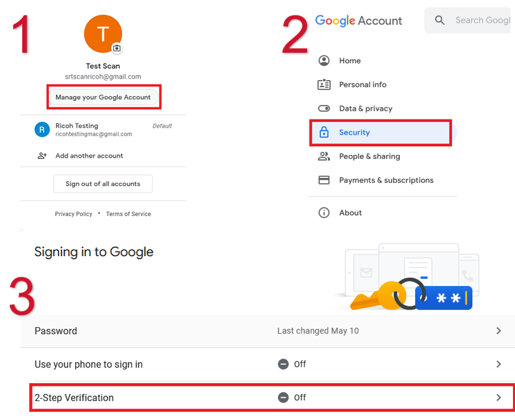
Task: Click the search magnifier icon
Action: (439, 20)
